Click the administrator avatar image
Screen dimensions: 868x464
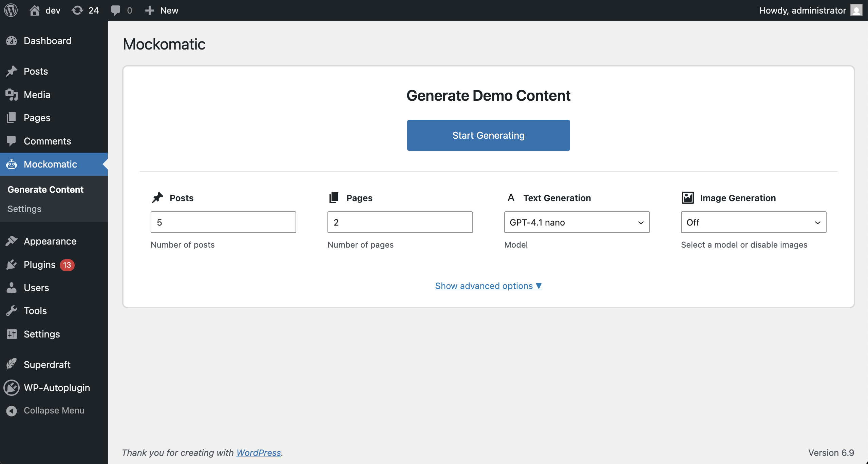tap(856, 10)
